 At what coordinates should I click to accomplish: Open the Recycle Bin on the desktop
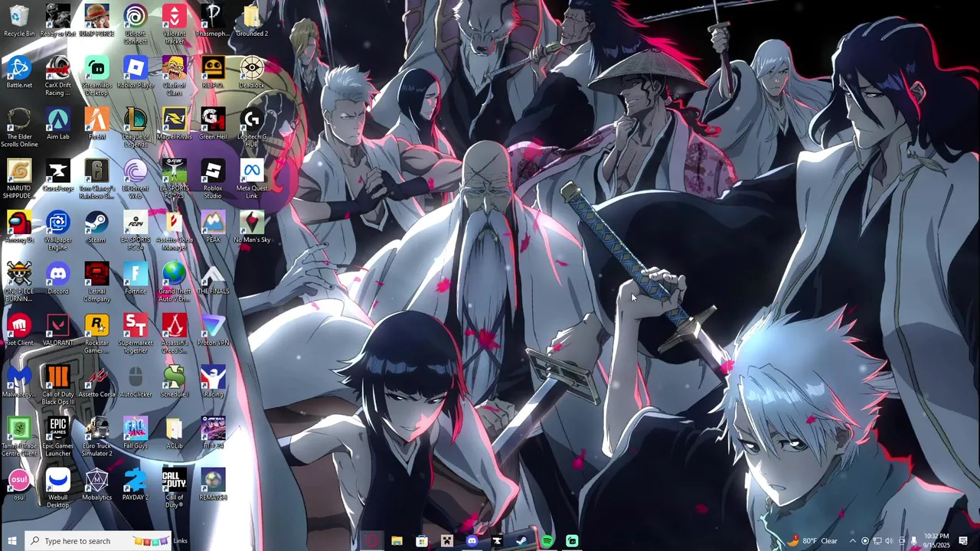[19, 21]
